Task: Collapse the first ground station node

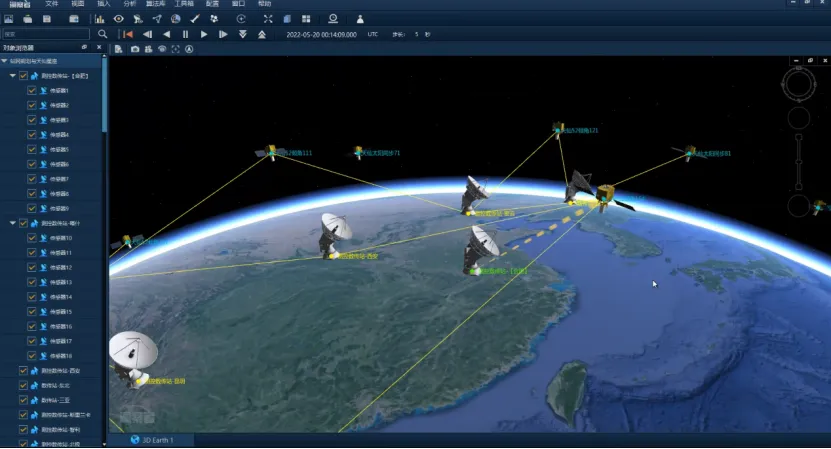Action: 13,75
